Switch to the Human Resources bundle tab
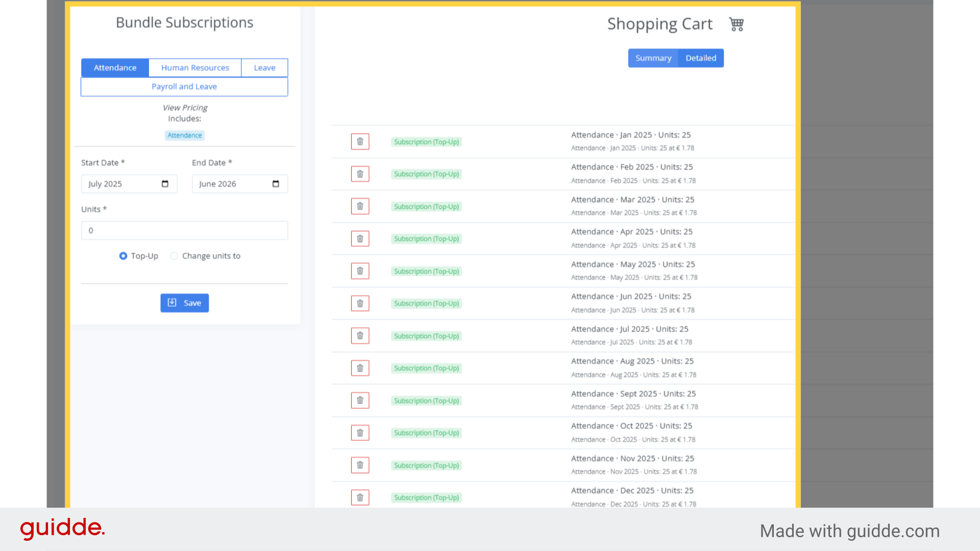This screenshot has height=551, width=980. pyautogui.click(x=195, y=67)
